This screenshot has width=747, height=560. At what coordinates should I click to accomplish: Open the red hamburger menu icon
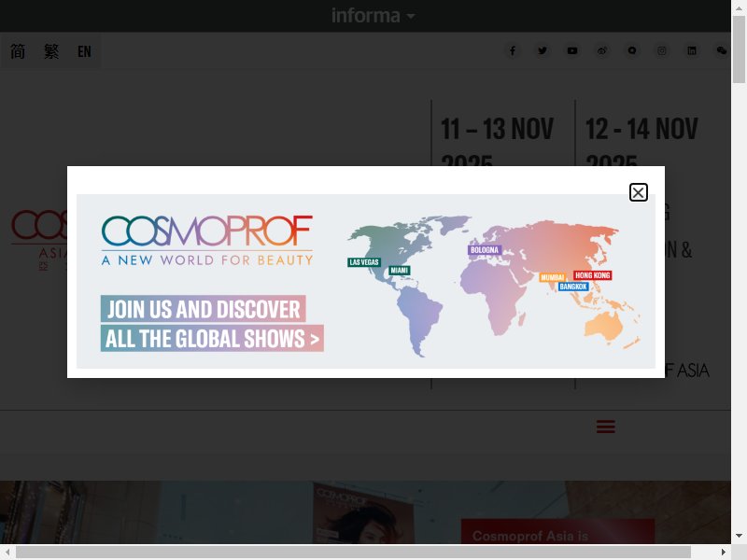pos(605,427)
